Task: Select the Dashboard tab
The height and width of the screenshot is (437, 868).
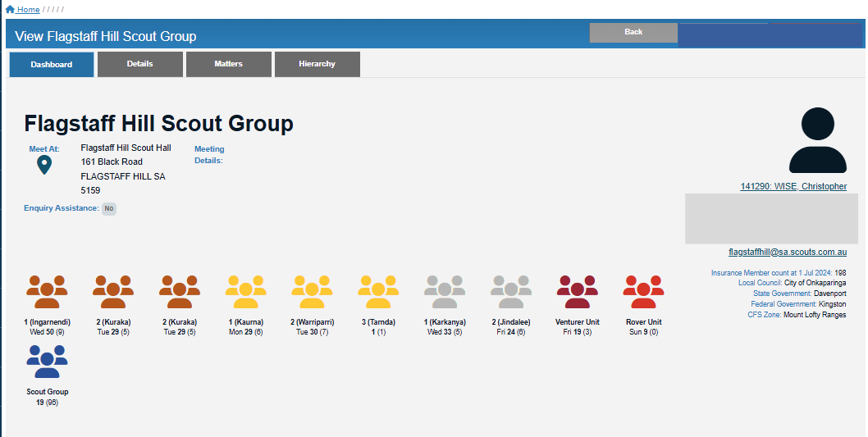Action: pyautogui.click(x=52, y=65)
